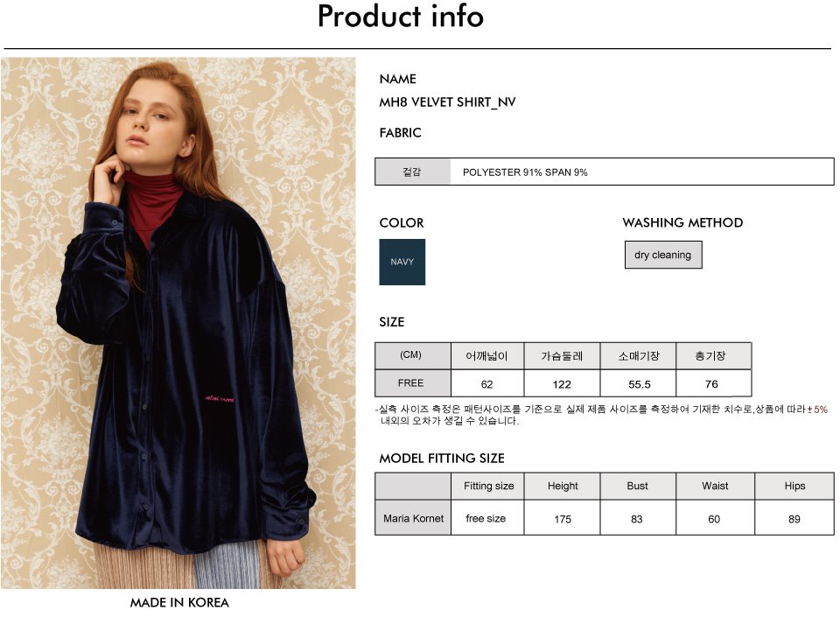Click the Height value 175 cell
The width and height of the screenshot is (840, 617).
point(562,518)
